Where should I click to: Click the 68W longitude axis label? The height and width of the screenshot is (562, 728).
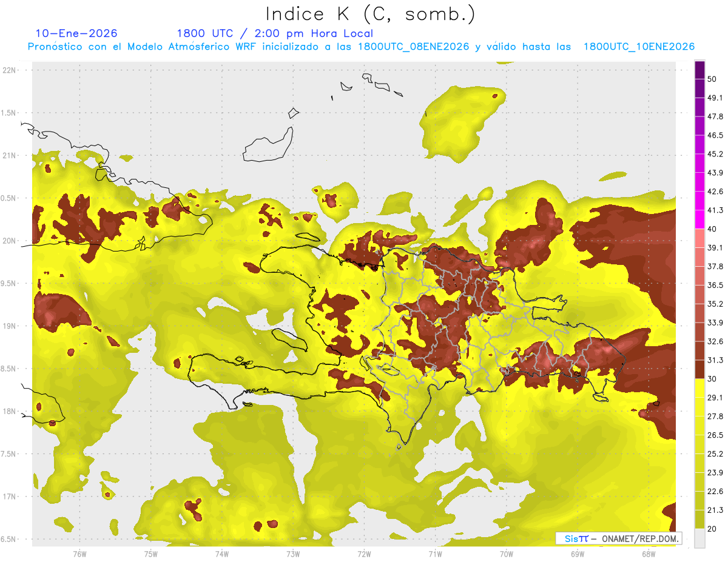coord(649,554)
